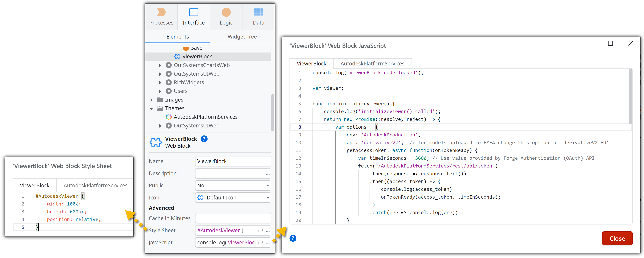Close JavaScript dialog with X
Screen dimensions: 644x258
(631, 43)
